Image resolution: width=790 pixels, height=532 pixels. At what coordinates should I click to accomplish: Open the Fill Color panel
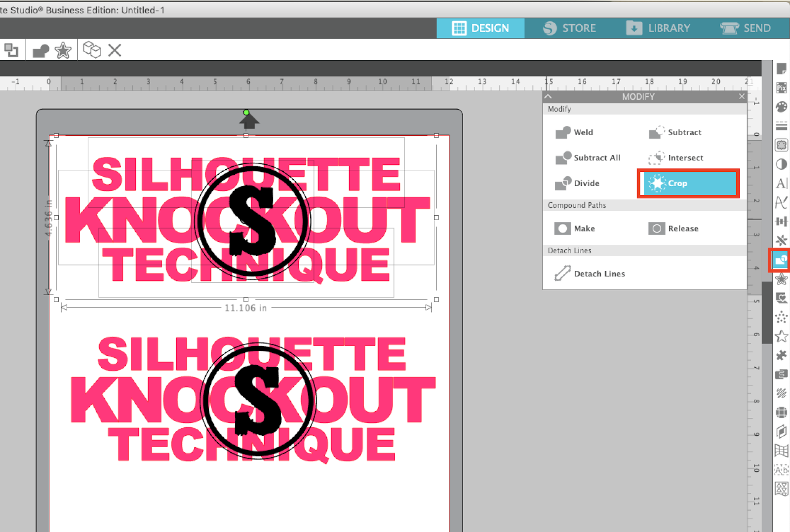point(782,107)
